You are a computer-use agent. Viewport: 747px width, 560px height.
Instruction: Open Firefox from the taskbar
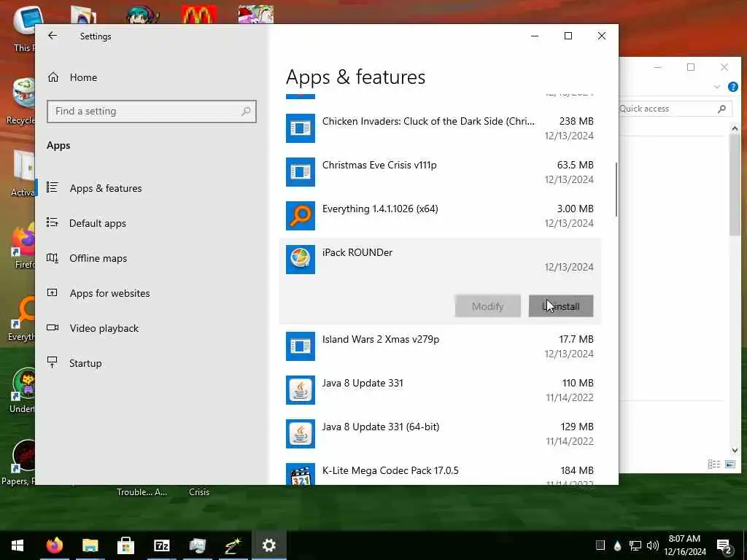pyautogui.click(x=54, y=545)
